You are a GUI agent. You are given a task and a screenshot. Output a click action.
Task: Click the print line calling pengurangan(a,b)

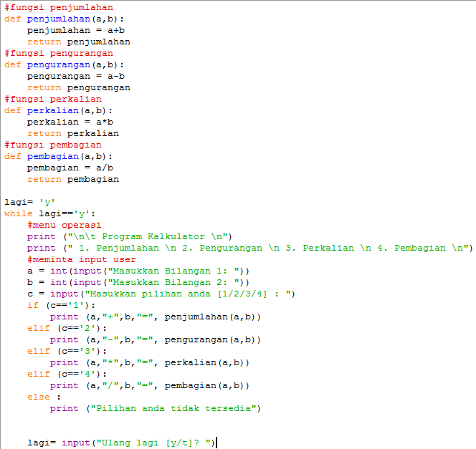[x=156, y=340]
